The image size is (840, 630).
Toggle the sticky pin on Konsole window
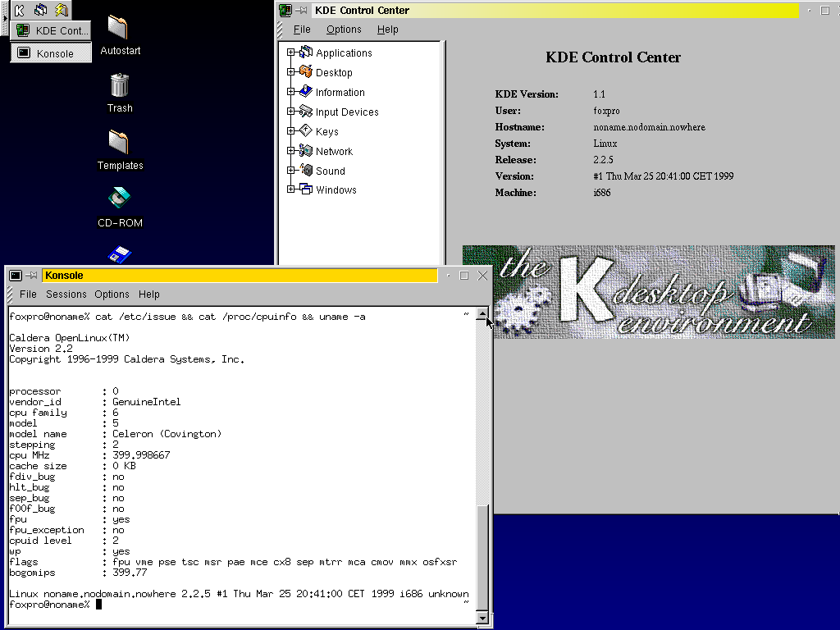click(32, 276)
